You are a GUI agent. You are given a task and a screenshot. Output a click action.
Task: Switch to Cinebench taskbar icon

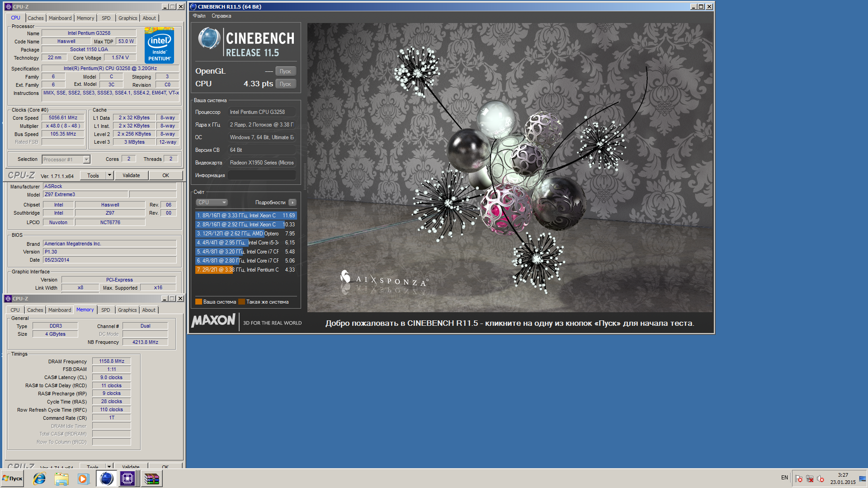pyautogui.click(x=106, y=479)
